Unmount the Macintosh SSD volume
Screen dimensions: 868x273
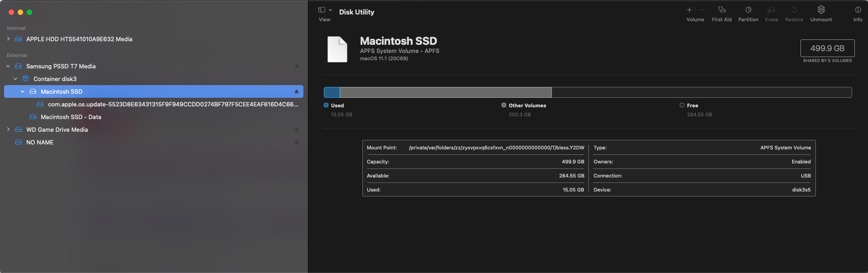821,10
